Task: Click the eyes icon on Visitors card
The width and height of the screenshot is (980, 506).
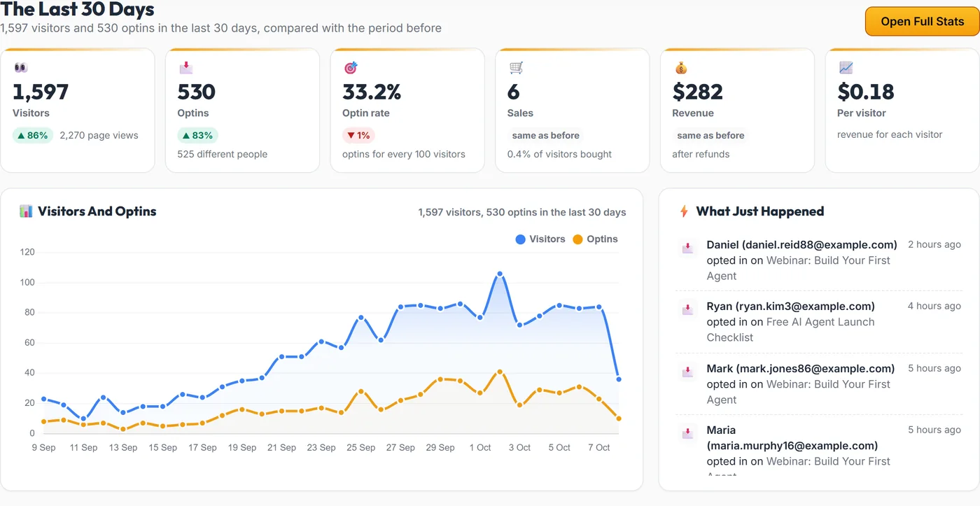Action: [20, 68]
